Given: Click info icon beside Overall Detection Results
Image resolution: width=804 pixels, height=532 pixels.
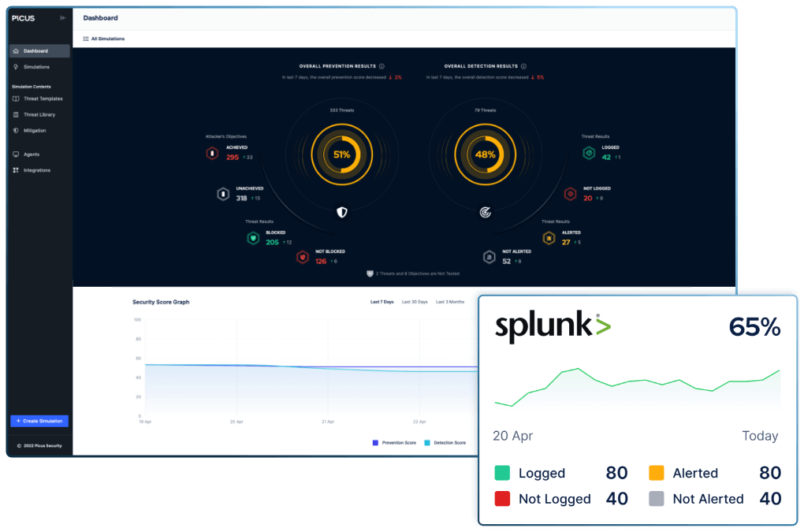Looking at the screenshot, I should point(523,67).
